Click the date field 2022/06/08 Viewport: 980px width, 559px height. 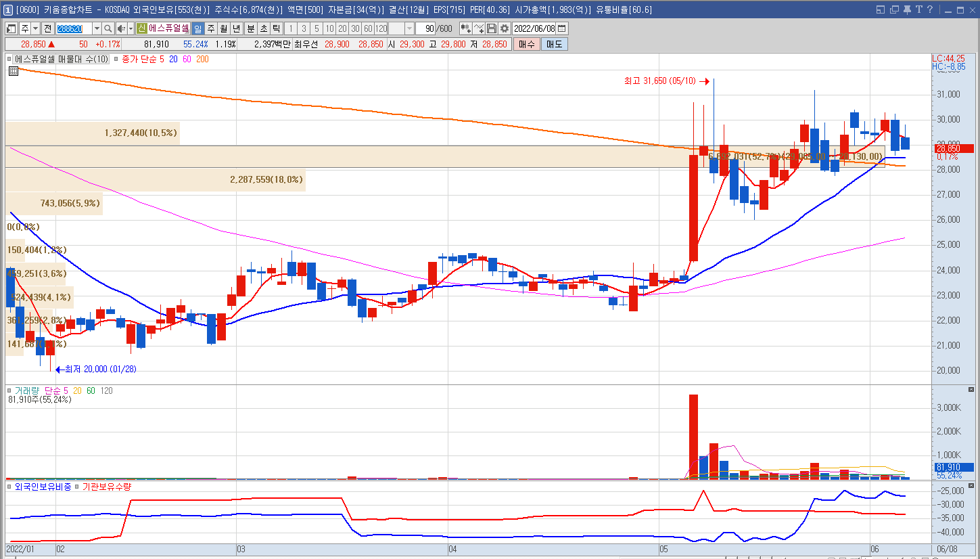click(534, 28)
